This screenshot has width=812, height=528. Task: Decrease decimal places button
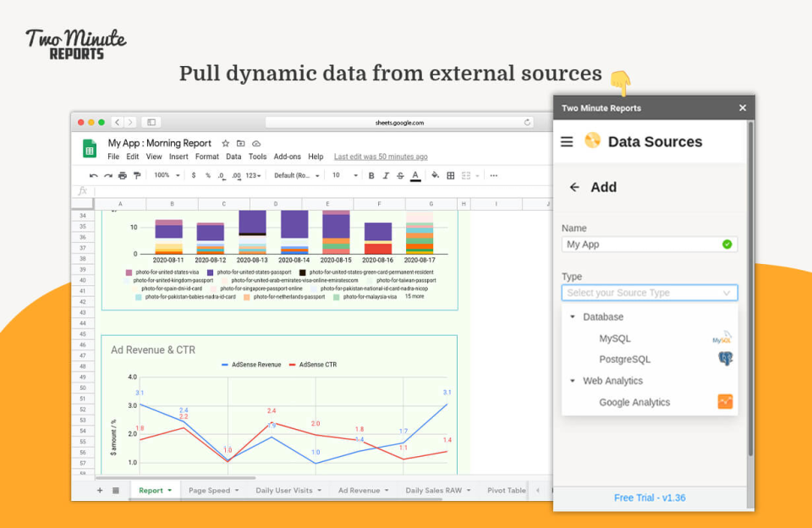tap(222, 176)
